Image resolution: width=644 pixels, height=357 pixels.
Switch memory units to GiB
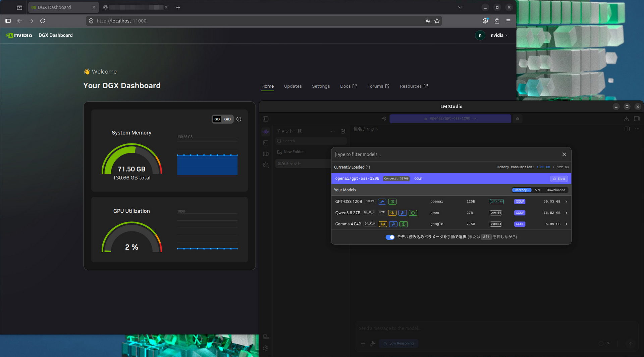[227, 119]
